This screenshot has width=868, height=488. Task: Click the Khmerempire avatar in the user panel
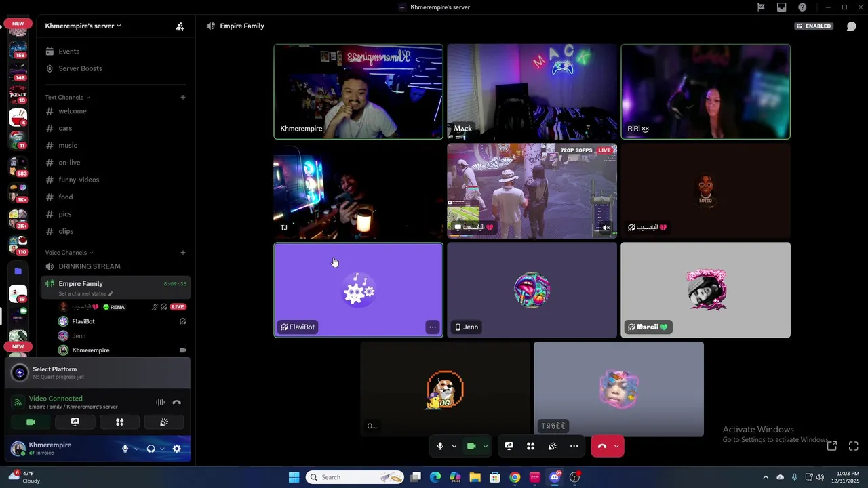pyautogui.click(x=18, y=449)
